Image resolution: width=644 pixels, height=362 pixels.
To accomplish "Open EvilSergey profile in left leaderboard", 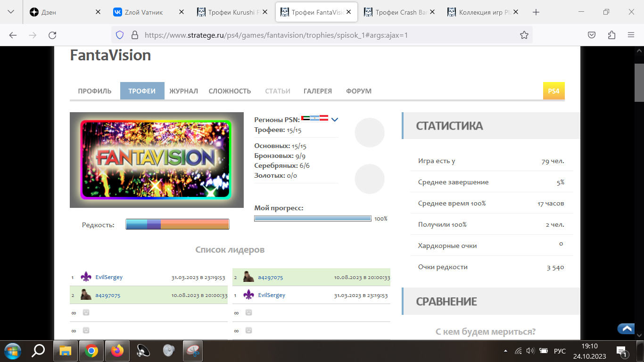I will tap(109, 277).
